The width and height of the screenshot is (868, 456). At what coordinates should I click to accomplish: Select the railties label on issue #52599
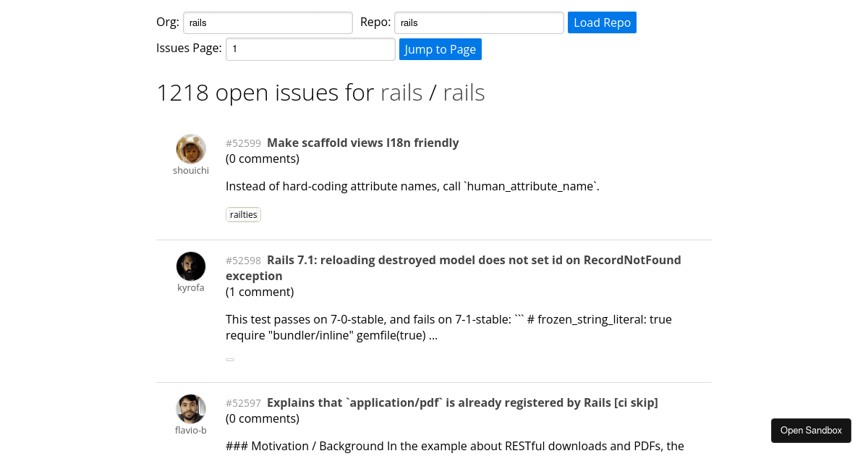click(x=243, y=214)
